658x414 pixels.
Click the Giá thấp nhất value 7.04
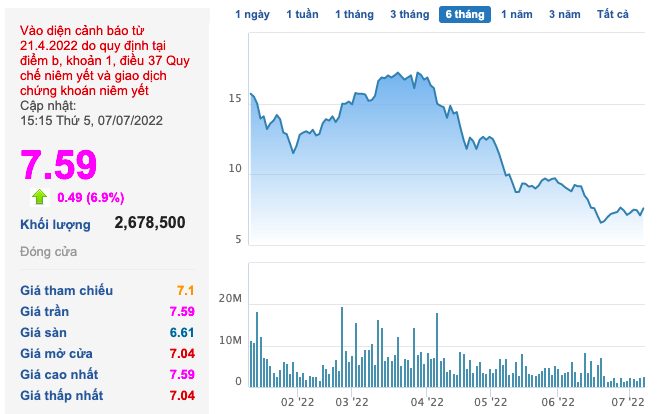(x=181, y=395)
